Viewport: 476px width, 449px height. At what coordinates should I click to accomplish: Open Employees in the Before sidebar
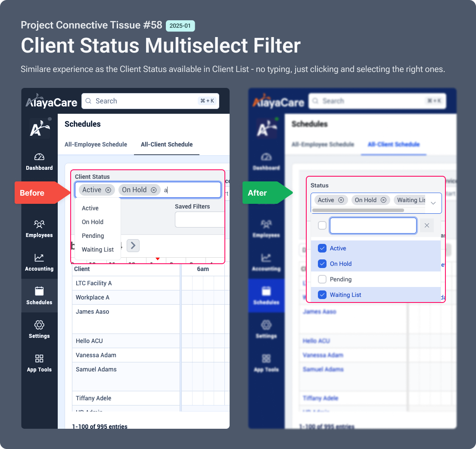pos(39,229)
